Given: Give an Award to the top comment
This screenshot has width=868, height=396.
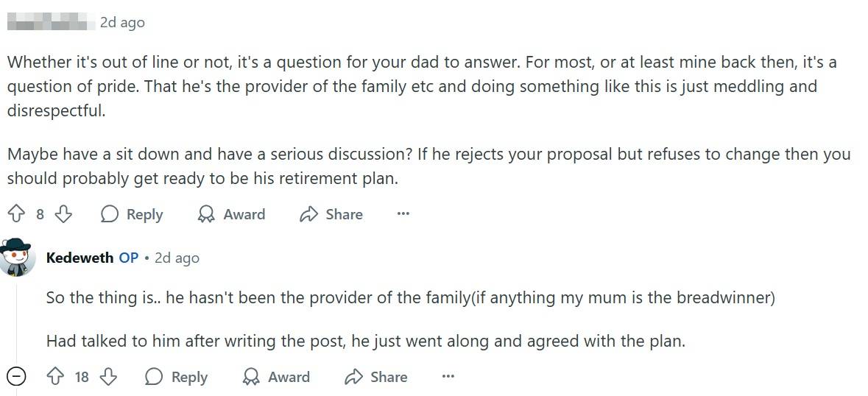Looking at the screenshot, I should click(231, 214).
